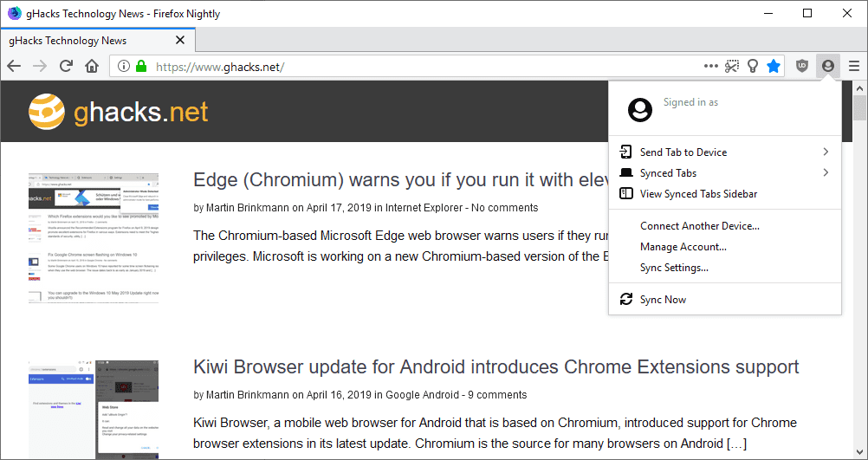Open the hamburger application menu
Viewport: 868px width, 460px height.
coord(854,66)
